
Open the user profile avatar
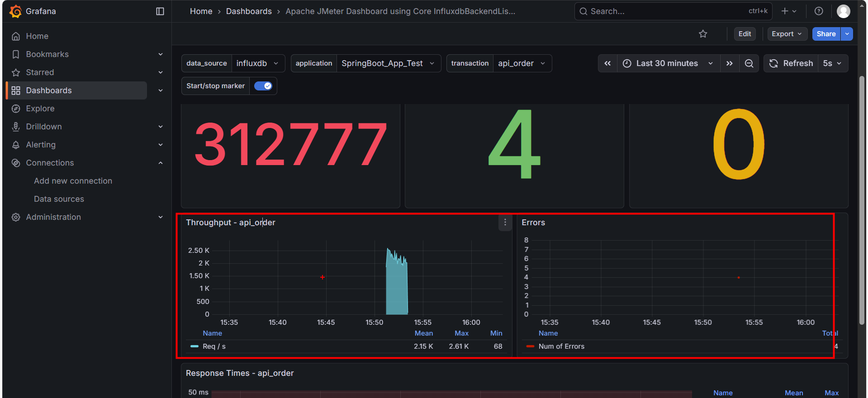tap(843, 11)
